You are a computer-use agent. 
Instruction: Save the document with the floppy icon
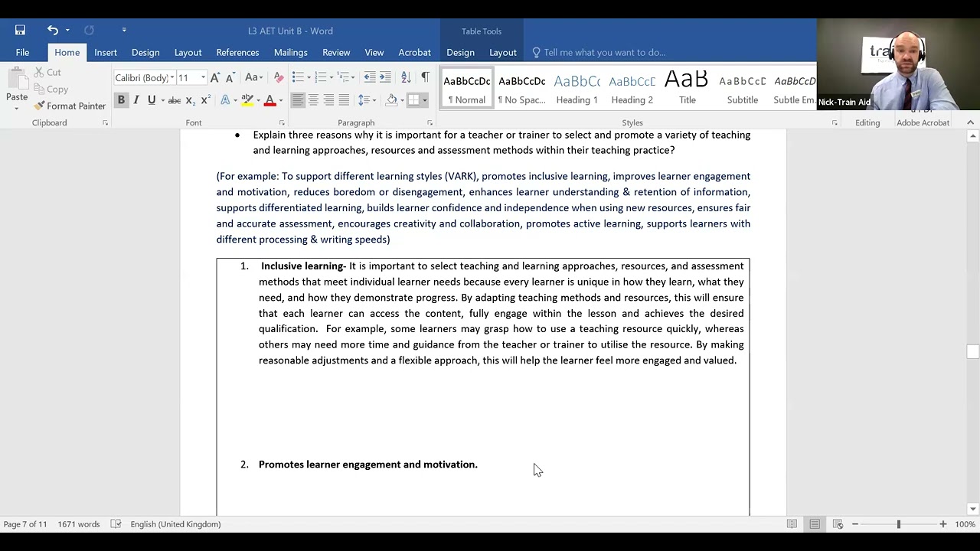20,31
